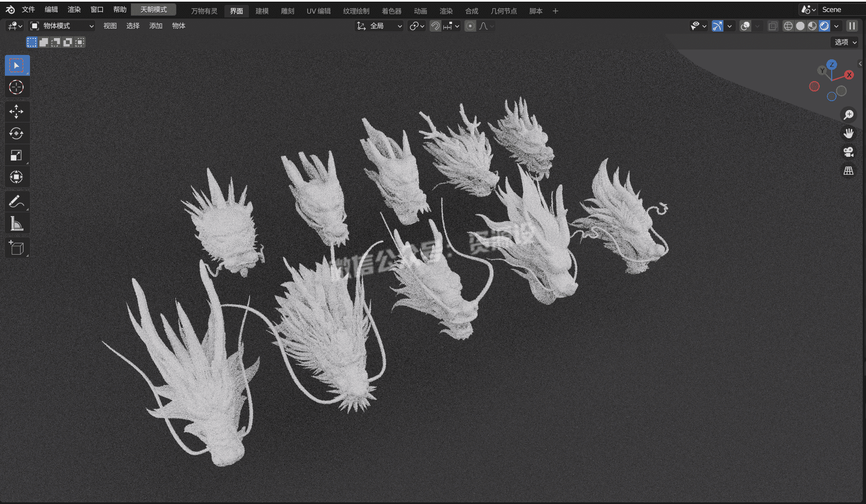Select the Rotate tool in the toolbar
This screenshot has height=504, width=866.
(x=16, y=133)
